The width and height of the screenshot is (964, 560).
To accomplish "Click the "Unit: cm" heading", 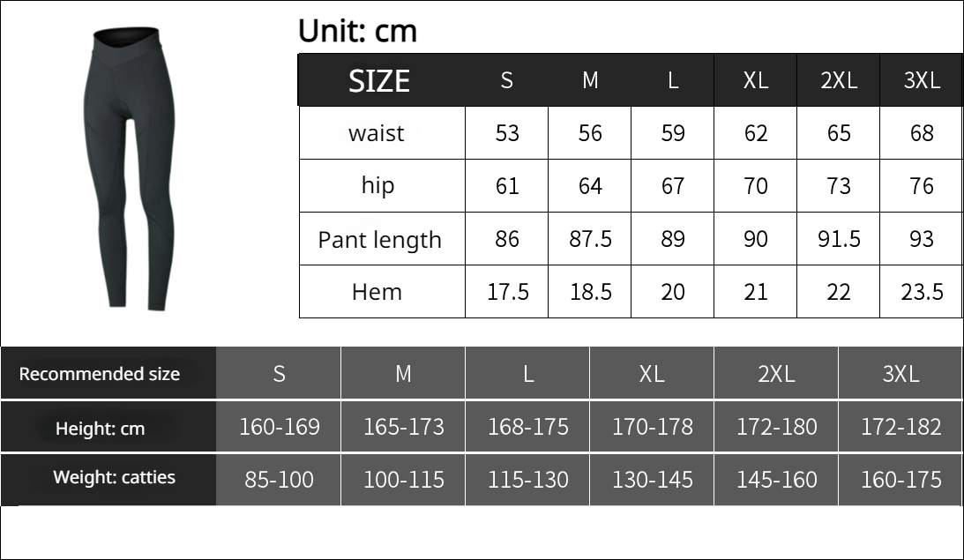I will coord(357,32).
